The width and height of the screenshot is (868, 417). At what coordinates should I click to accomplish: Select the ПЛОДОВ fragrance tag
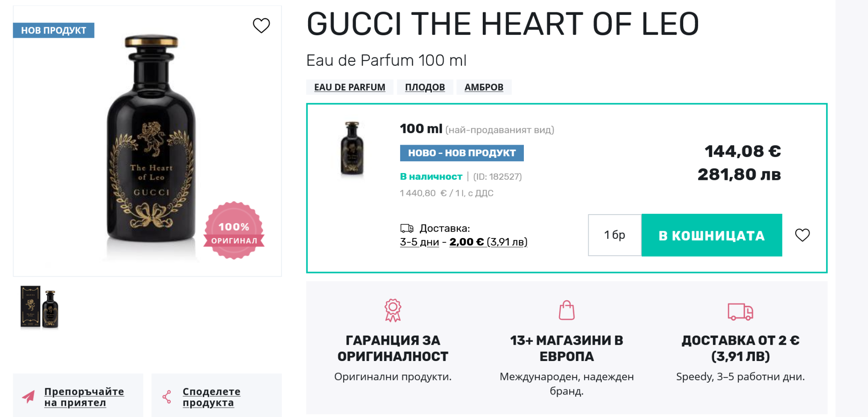tap(425, 87)
